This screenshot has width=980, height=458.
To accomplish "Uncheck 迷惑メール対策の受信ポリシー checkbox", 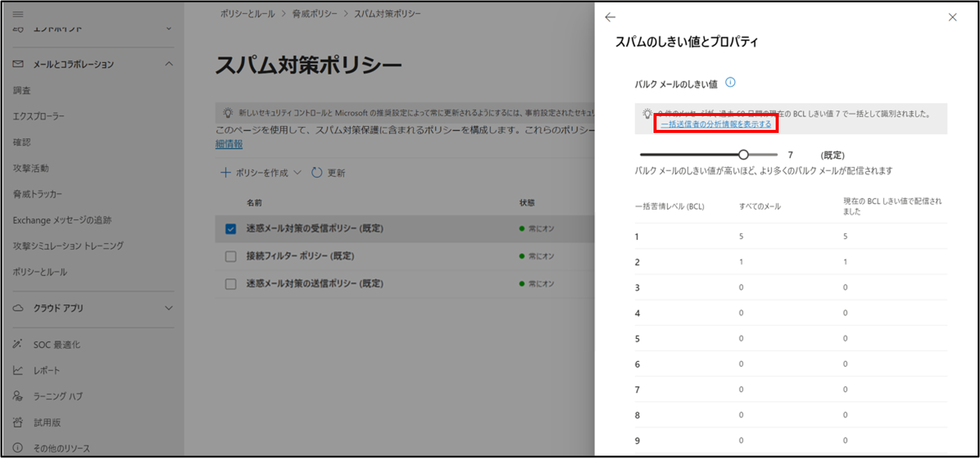I will coord(230,229).
